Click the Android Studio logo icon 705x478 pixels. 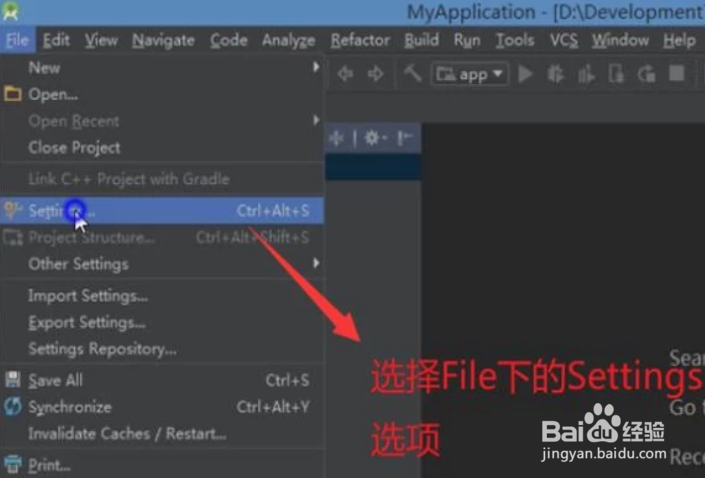[10, 11]
